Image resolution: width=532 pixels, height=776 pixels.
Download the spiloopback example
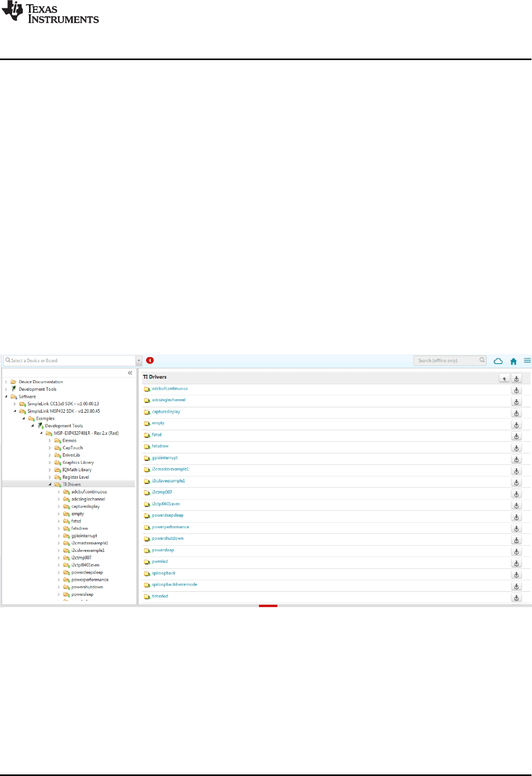point(517,575)
